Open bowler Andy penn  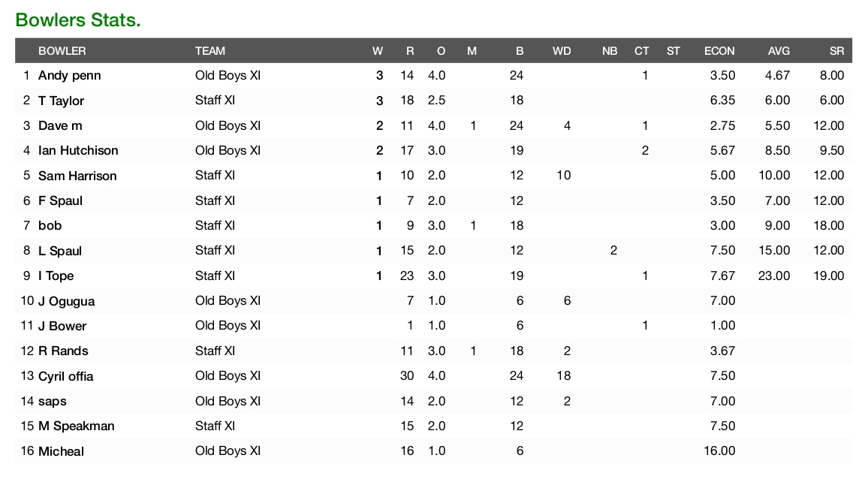(x=70, y=76)
